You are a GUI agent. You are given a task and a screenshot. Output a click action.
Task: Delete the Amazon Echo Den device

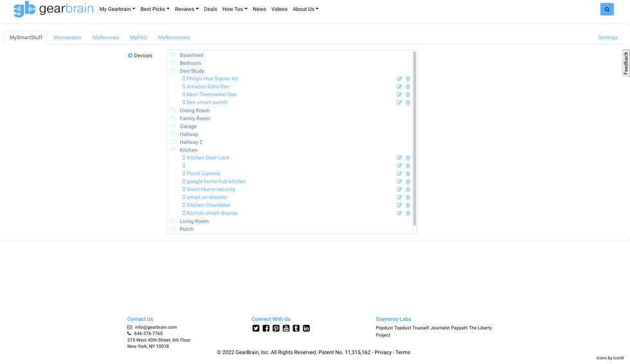pyautogui.click(x=408, y=87)
